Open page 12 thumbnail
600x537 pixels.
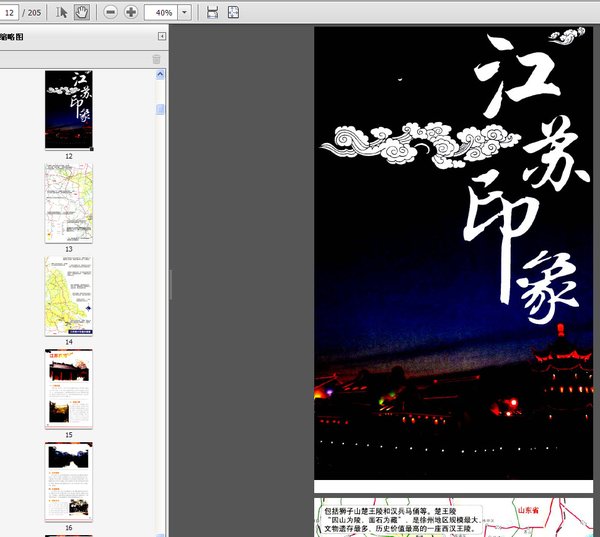(69, 111)
